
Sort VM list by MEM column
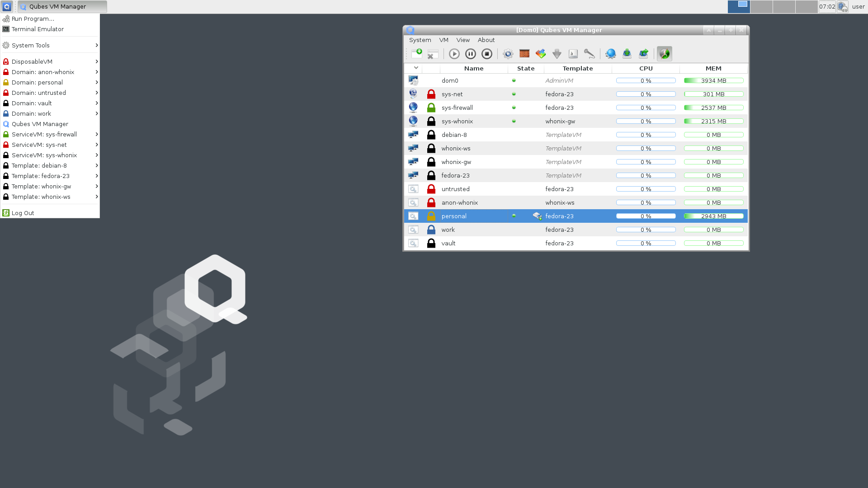tap(714, 69)
